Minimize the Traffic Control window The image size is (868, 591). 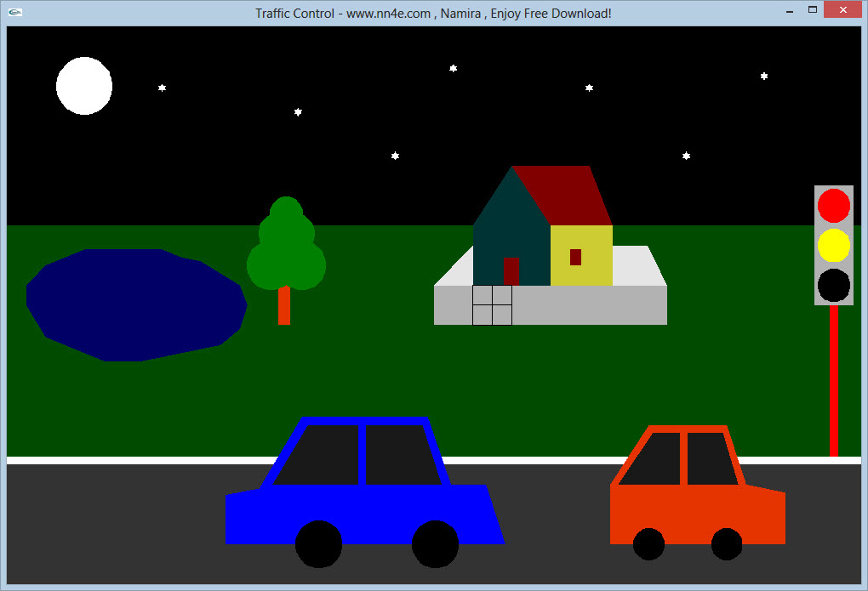point(789,10)
